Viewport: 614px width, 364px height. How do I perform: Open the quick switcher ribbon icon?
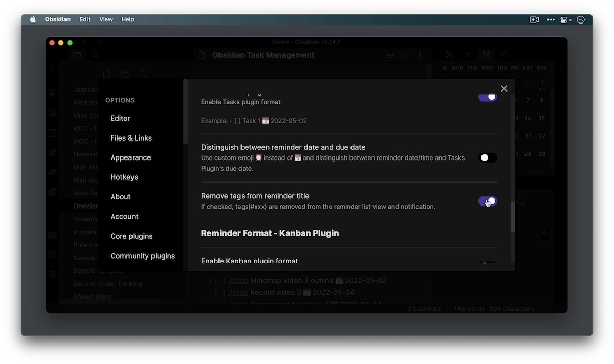point(52,94)
